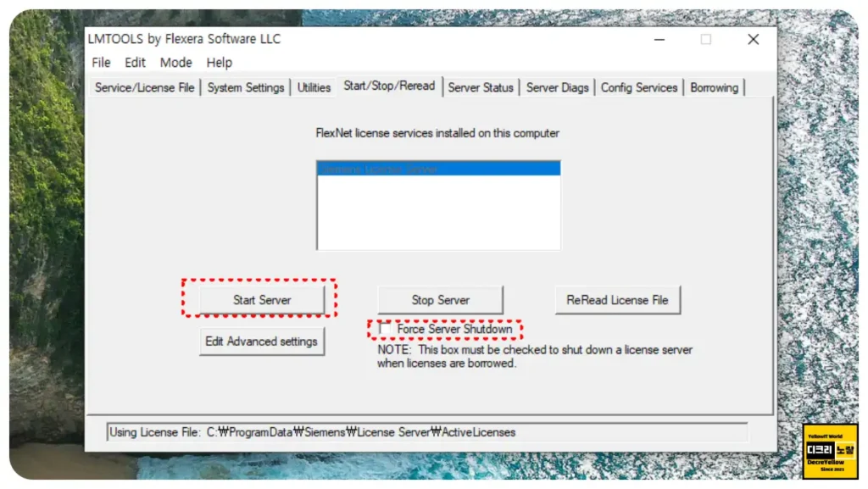Open the File menu
Viewport: 868px width, 489px height.
[101, 63]
